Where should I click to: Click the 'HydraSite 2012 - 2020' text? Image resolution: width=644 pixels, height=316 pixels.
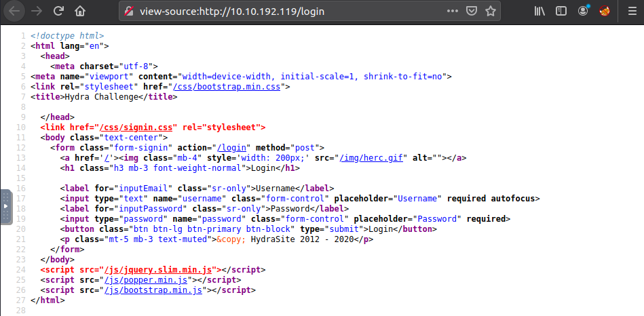(302, 239)
